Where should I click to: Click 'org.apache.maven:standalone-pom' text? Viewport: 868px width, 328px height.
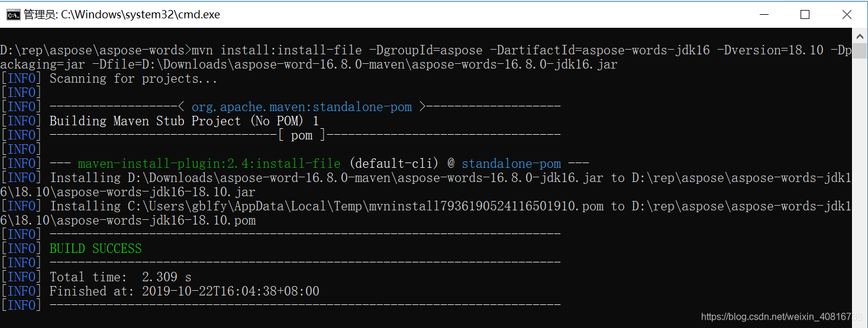[x=302, y=107]
